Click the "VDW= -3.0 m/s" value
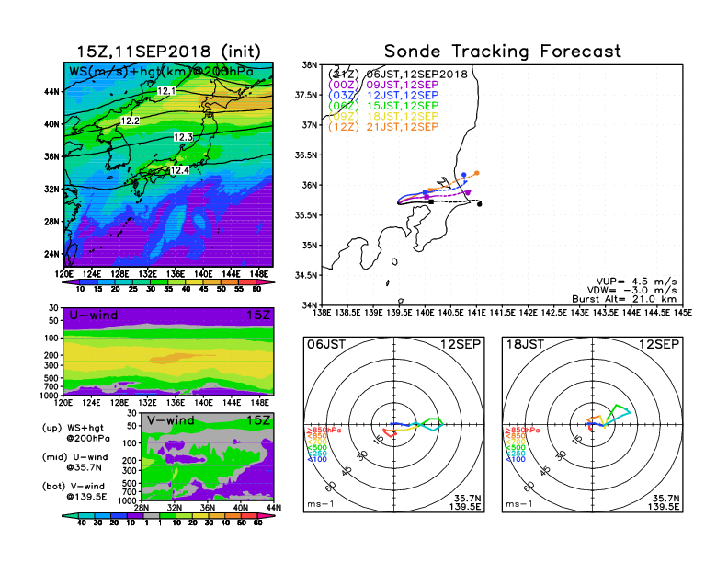 631,291
